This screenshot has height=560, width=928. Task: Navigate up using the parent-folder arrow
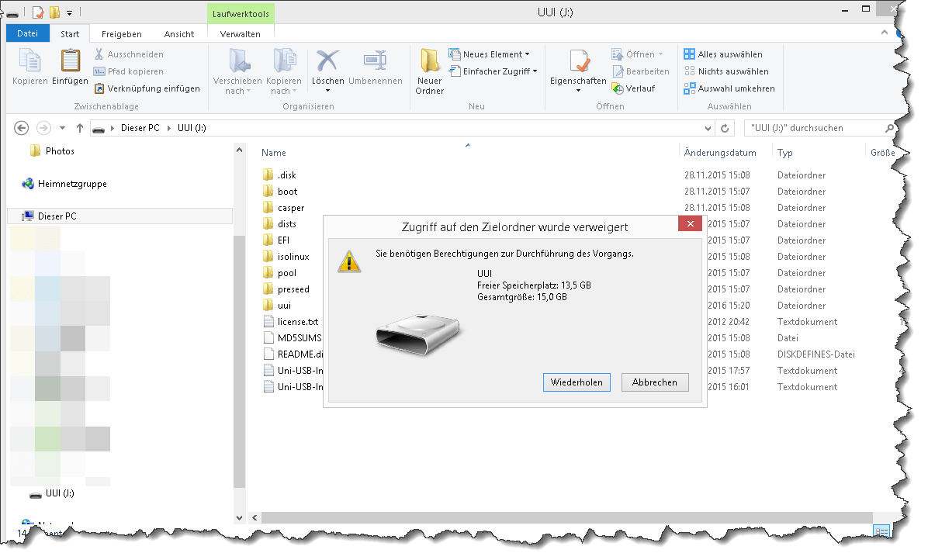pyautogui.click(x=79, y=127)
